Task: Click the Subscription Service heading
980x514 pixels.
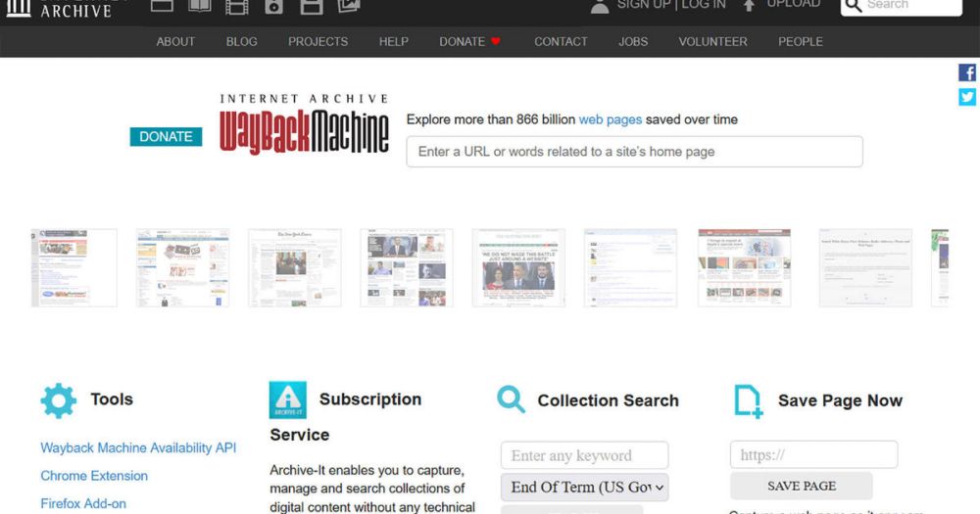Action: click(x=346, y=416)
